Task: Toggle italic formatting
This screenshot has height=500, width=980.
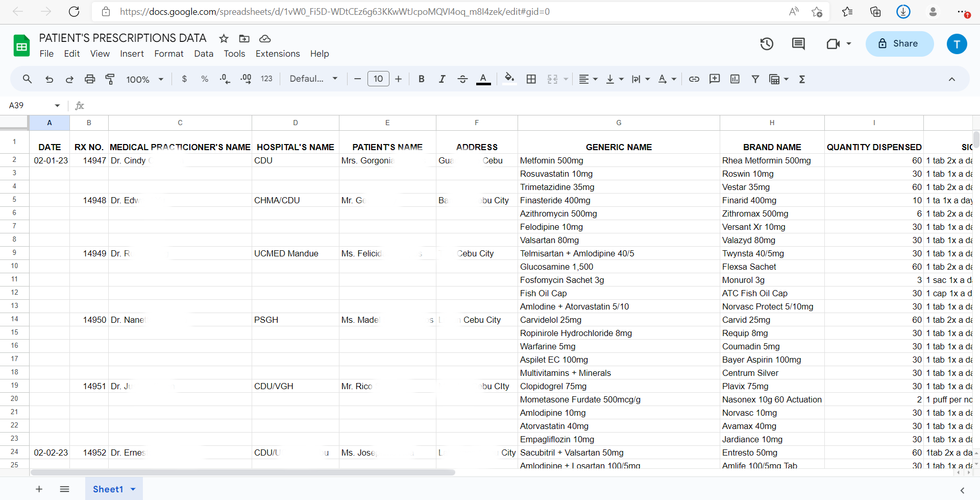Action: [x=442, y=79]
